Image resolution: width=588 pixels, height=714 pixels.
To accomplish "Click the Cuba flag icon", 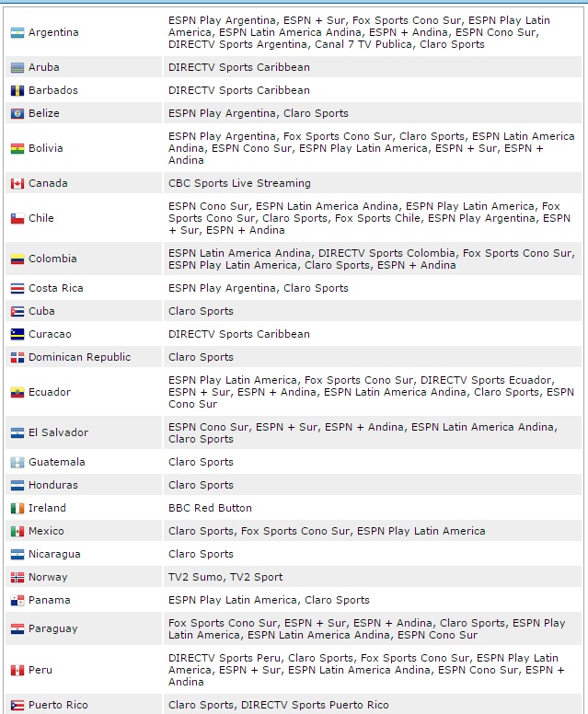I will pos(17,312).
